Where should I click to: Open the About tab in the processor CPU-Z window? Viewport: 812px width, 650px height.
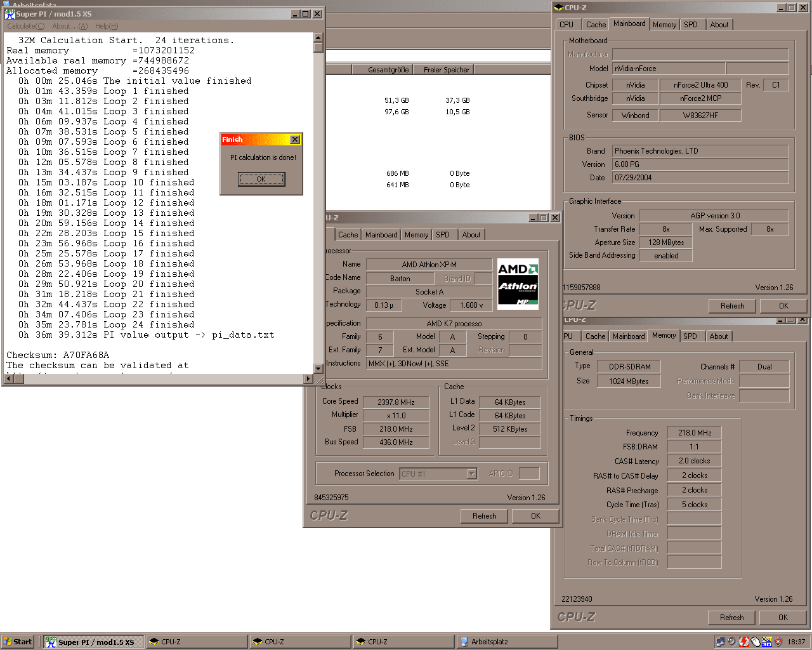(x=471, y=234)
